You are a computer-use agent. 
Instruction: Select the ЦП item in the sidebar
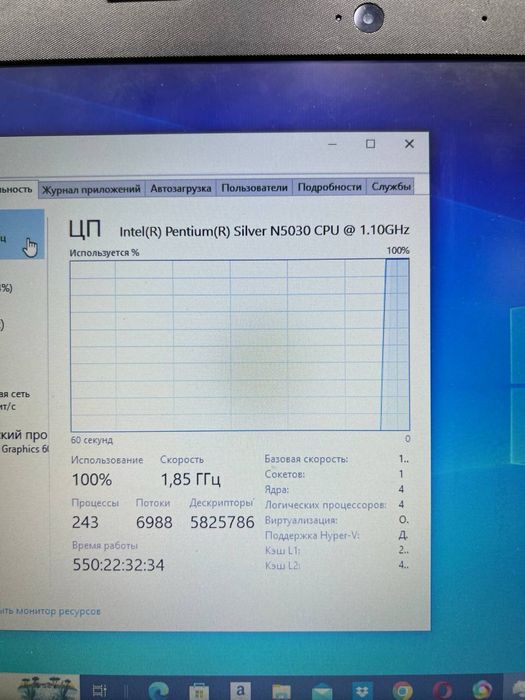point(21,234)
